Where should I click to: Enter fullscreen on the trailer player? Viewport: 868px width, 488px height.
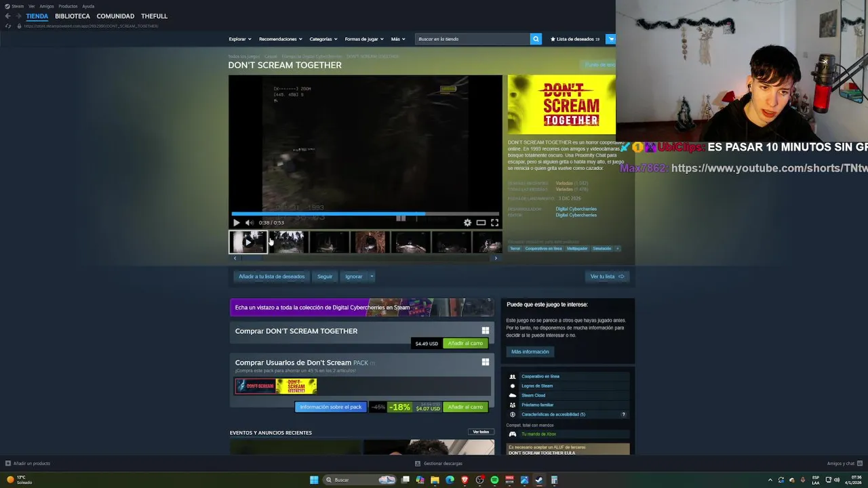494,222
